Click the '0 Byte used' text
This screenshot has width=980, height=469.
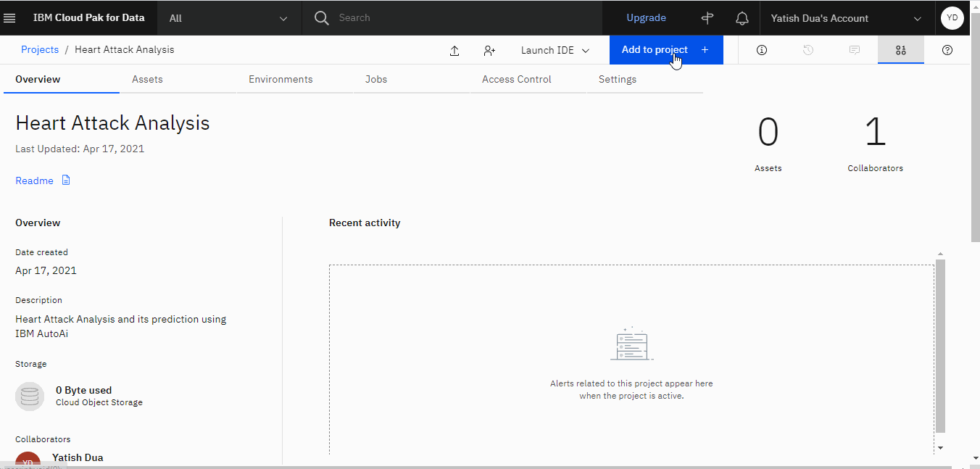[x=83, y=390]
